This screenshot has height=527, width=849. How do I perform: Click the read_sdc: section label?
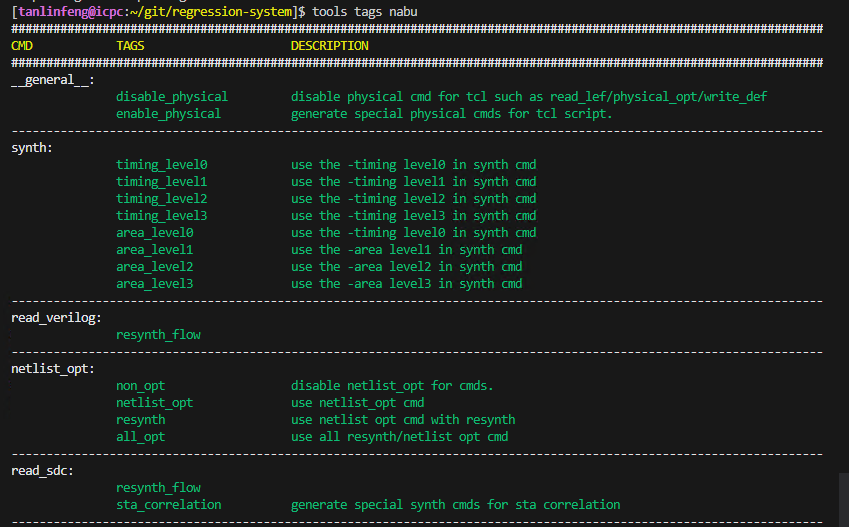42,471
